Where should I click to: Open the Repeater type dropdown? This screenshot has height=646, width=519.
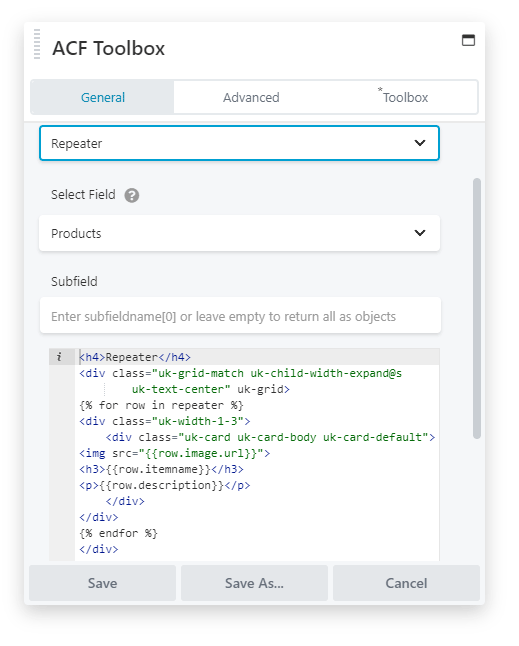239,143
